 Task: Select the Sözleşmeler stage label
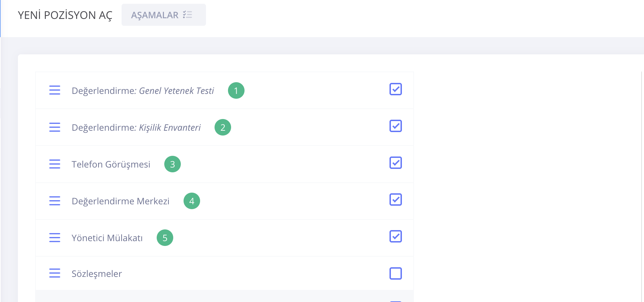point(97,274)
